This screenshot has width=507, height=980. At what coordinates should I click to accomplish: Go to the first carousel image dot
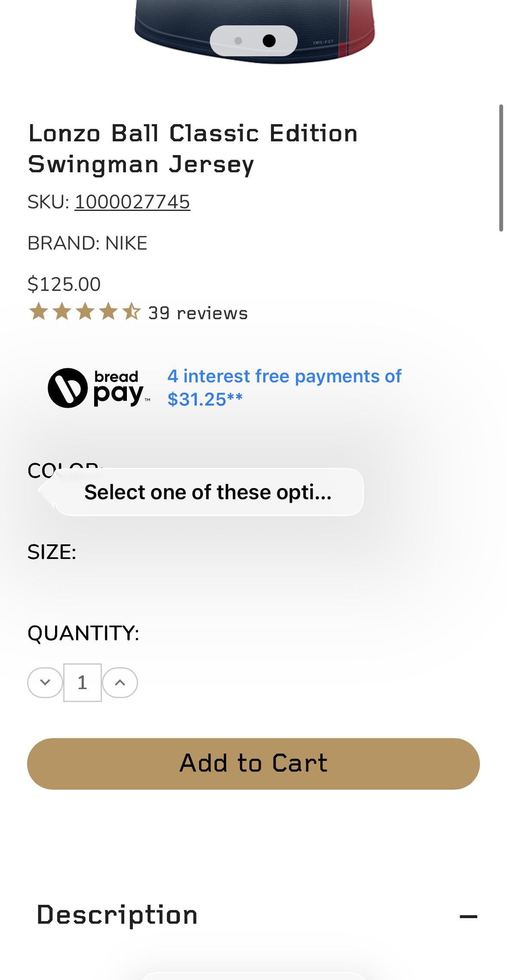pos(238,41)
